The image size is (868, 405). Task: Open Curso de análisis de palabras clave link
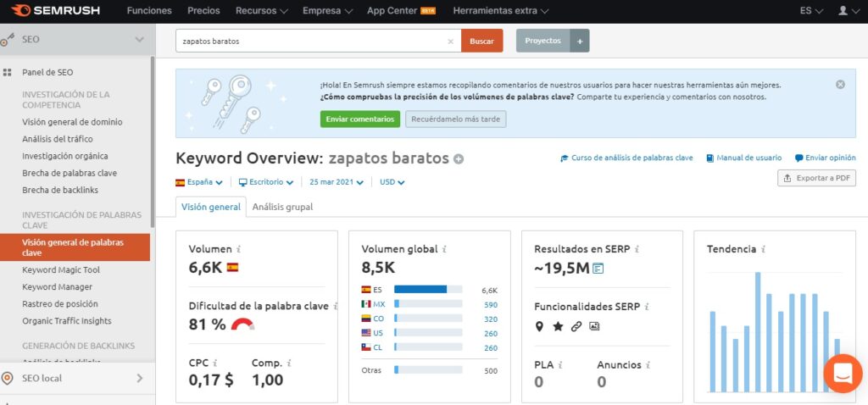(626, 158)
